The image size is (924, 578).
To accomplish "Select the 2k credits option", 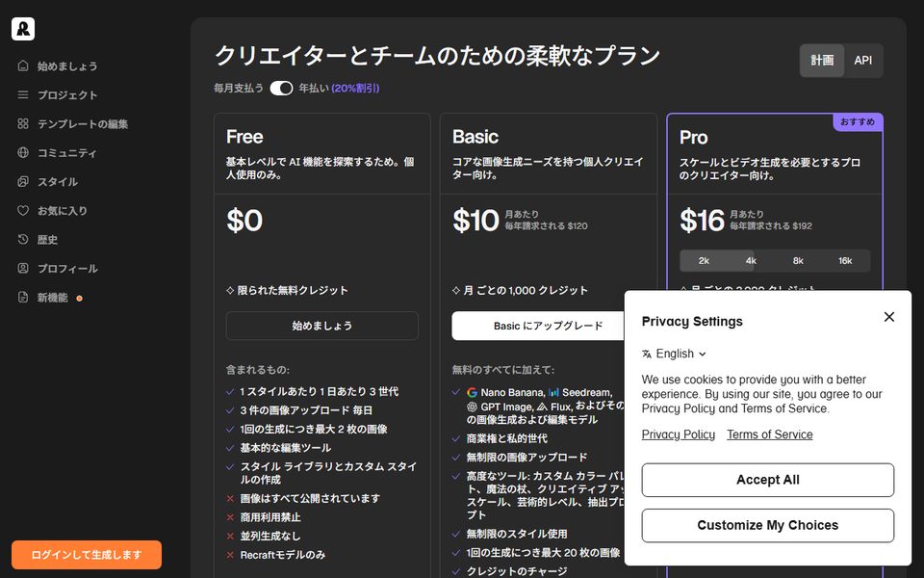I will coord(704,261).
